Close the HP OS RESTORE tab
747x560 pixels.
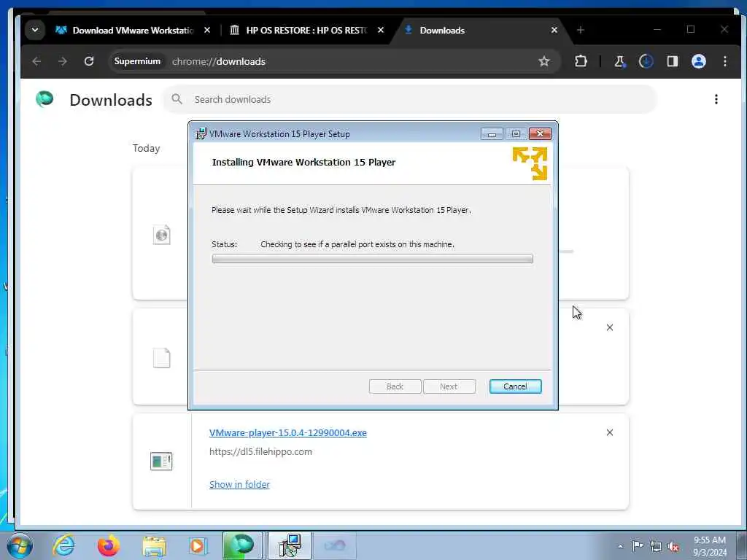click(381, 30)
